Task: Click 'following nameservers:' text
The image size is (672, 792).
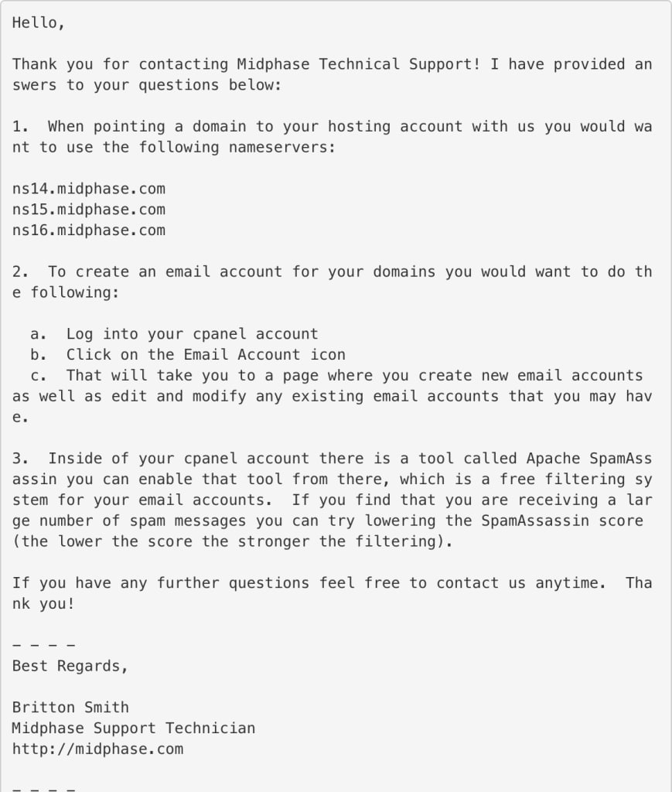Action: tap(237, 148)
